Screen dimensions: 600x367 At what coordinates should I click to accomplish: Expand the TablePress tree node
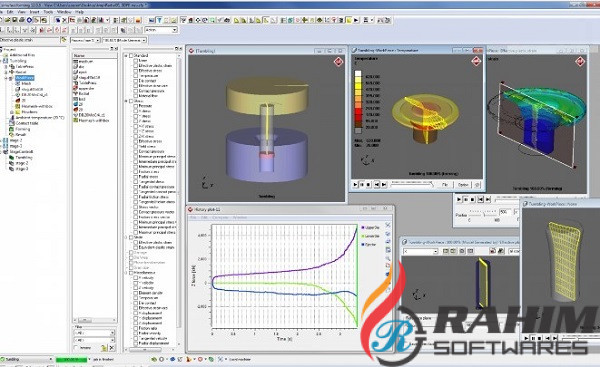pos(6,67)
